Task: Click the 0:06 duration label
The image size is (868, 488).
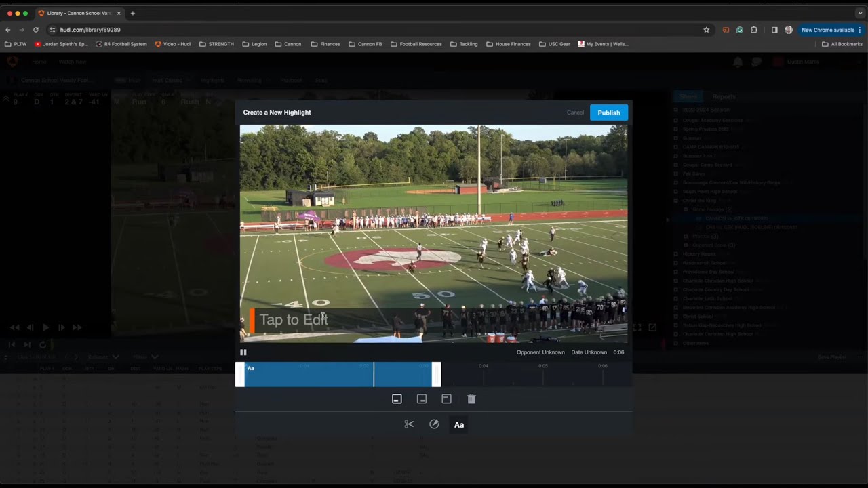Action: [618, 352]
